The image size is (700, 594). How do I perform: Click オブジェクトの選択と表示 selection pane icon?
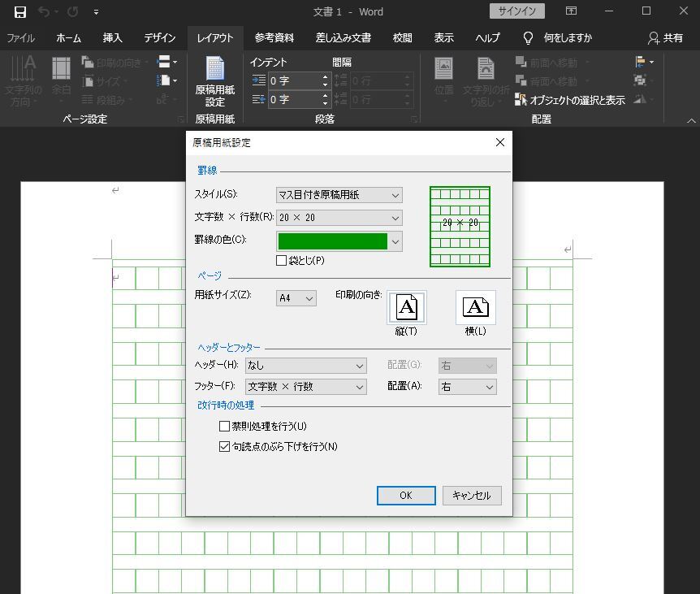click(x=521, y=100)
